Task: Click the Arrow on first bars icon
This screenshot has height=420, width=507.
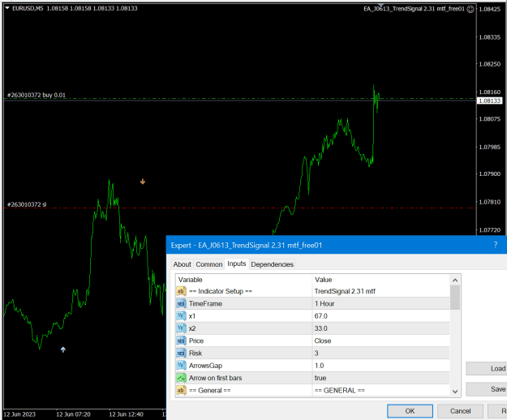Action: pos(181,378)
